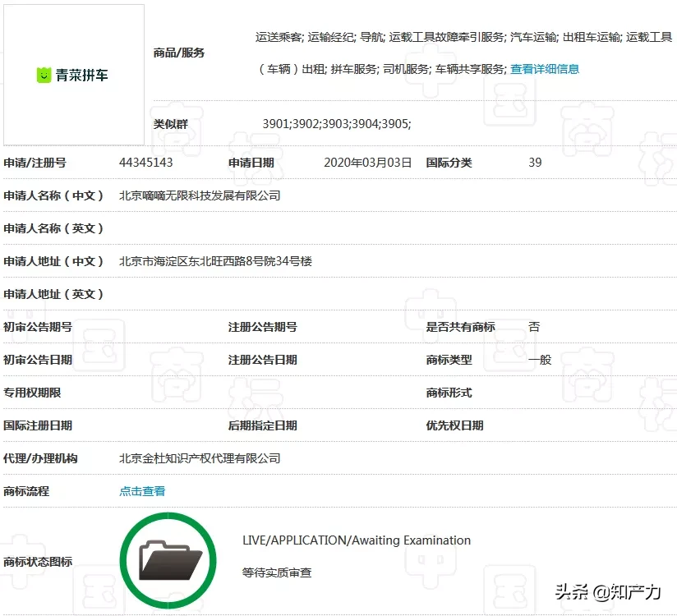This screenshot has height=616, width=677.
Task: Click the 注册公告日期 label
Action: 263,360
